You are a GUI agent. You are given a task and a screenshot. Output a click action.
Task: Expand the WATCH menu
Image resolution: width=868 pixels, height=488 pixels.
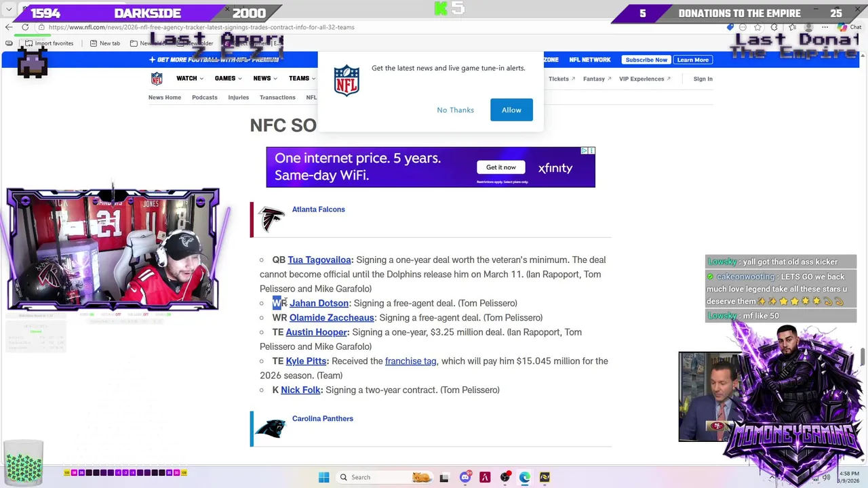click(189, 79)
